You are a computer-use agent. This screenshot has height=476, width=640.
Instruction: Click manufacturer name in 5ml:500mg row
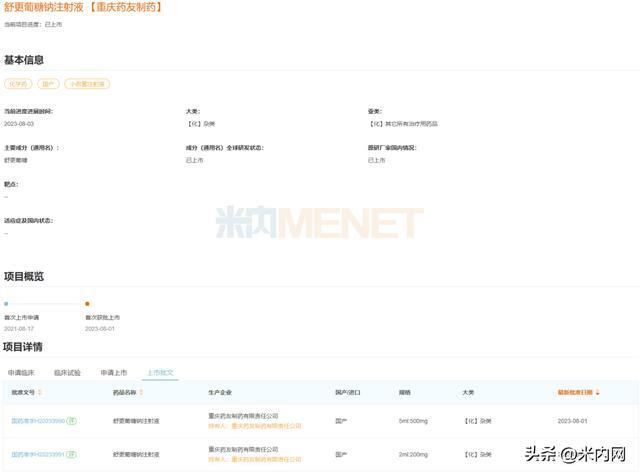243,416
